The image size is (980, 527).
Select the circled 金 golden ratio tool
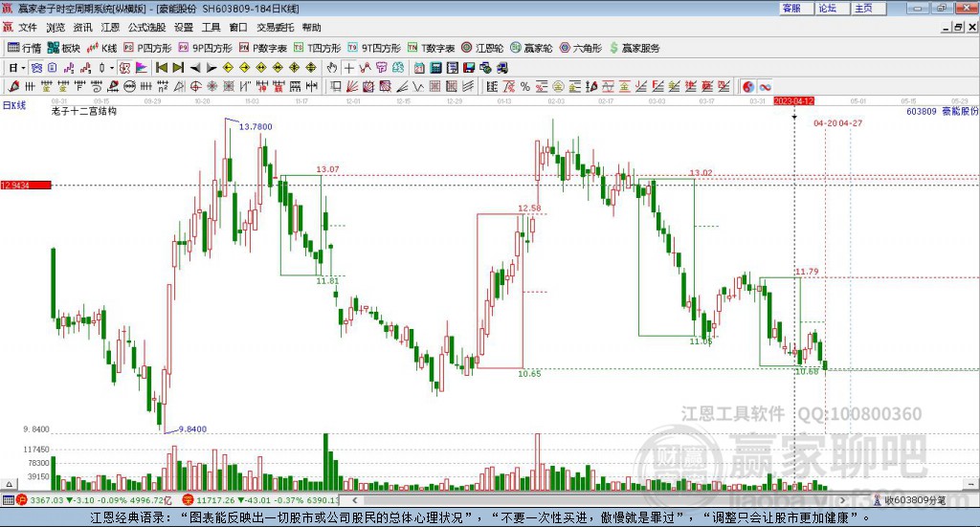558,87
